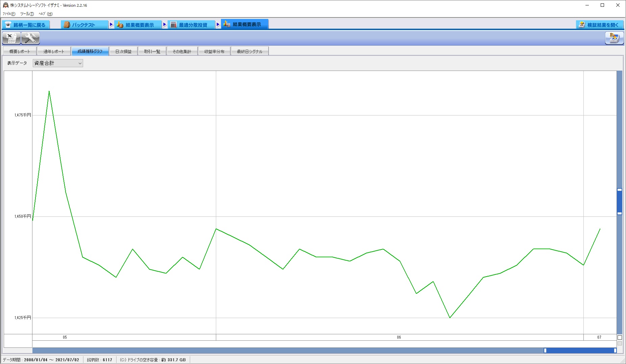Viewport: 626px width, 364px height.
Task: Open the 収益率分布 tab
Action: tap(214, 51)
